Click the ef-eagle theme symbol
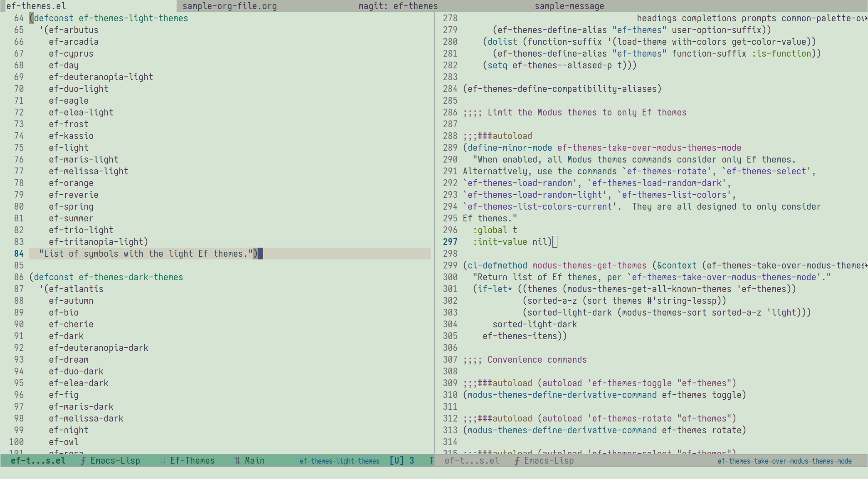The image size is (868, 479). click(69, 101)
